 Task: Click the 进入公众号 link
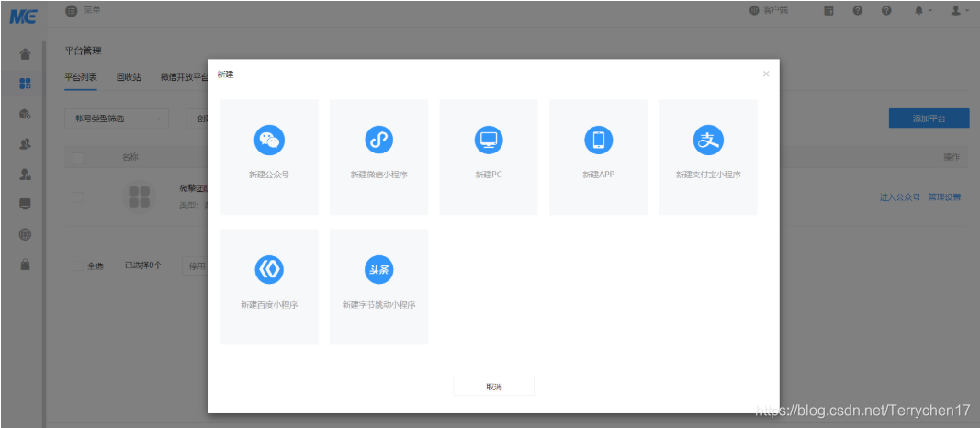click(x=900, y=197)
